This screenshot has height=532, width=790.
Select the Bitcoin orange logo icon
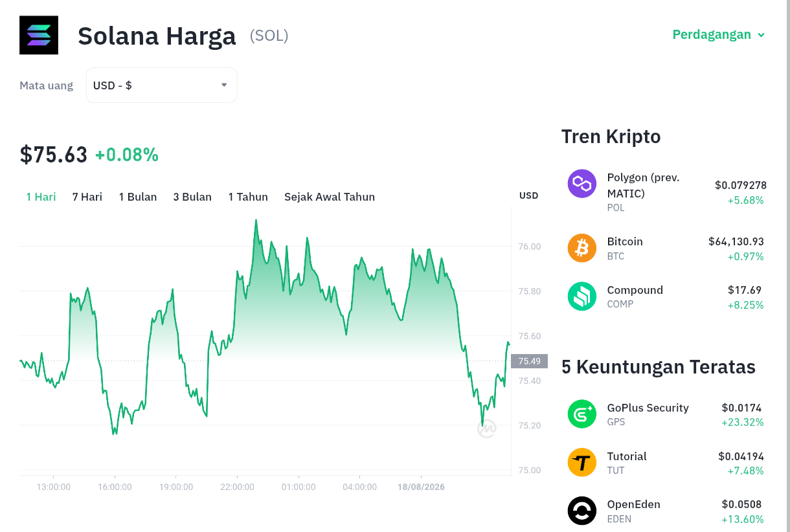(581, 248)
